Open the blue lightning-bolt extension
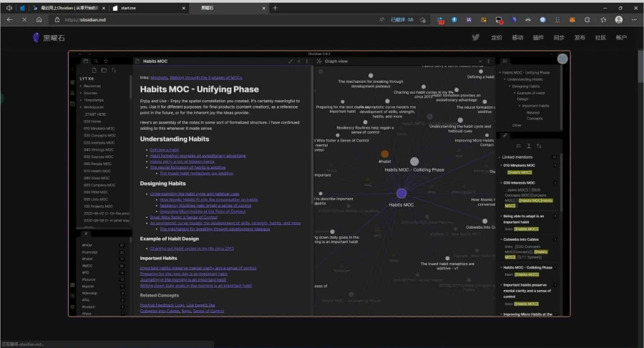The width and height of the screenshot is (644, 348). click(x=454, y=20)
